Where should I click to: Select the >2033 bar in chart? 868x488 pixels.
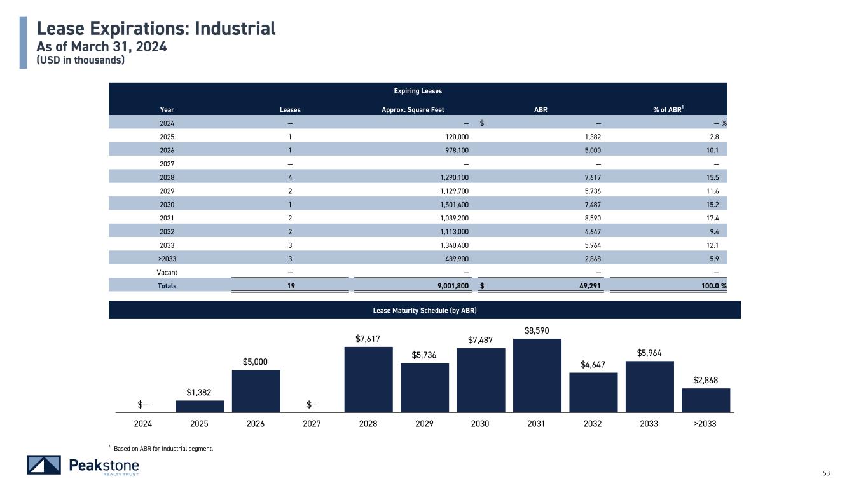point(705,400)
